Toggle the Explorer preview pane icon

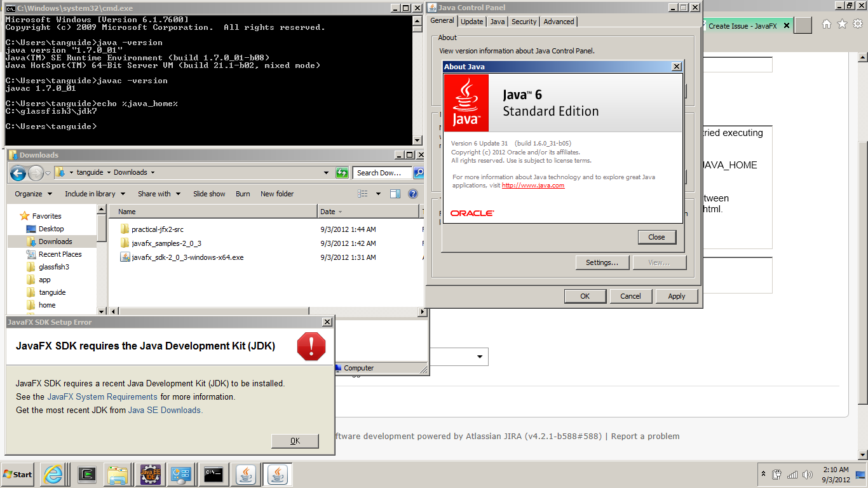(x=395, y=194)
